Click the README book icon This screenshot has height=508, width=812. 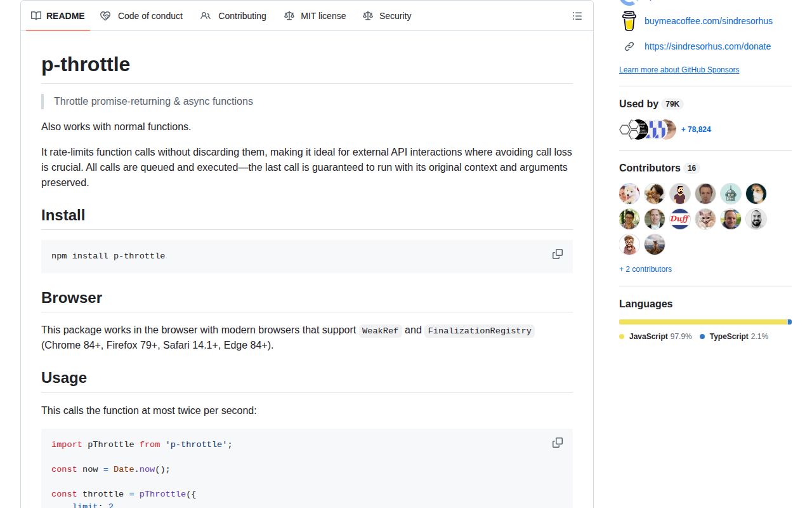[x=36, y=16]
